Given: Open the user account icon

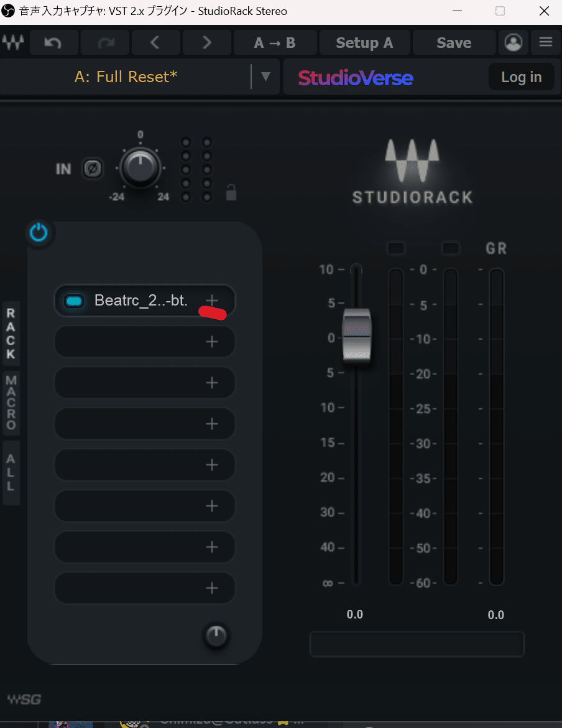Looking at the screenshot, I should [x=514, y=43].
